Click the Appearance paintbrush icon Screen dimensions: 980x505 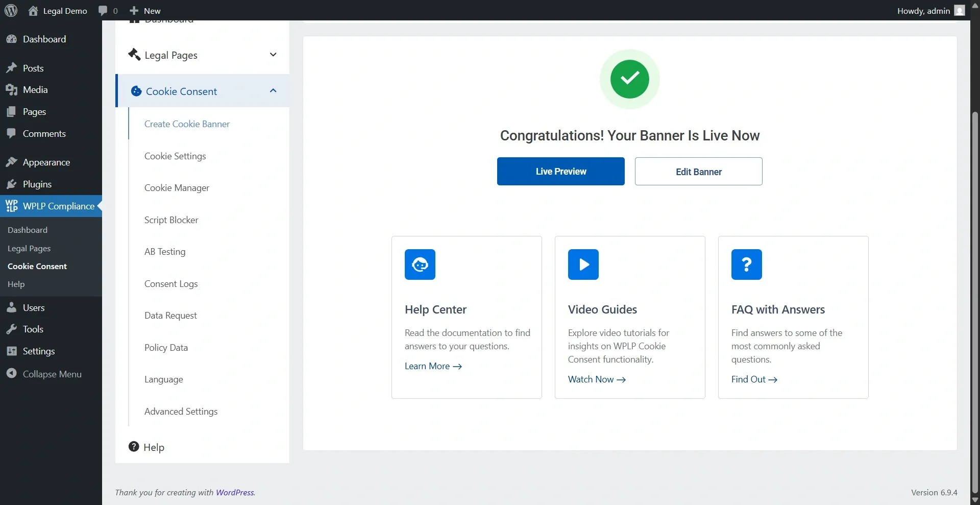[x=11, y=162]
